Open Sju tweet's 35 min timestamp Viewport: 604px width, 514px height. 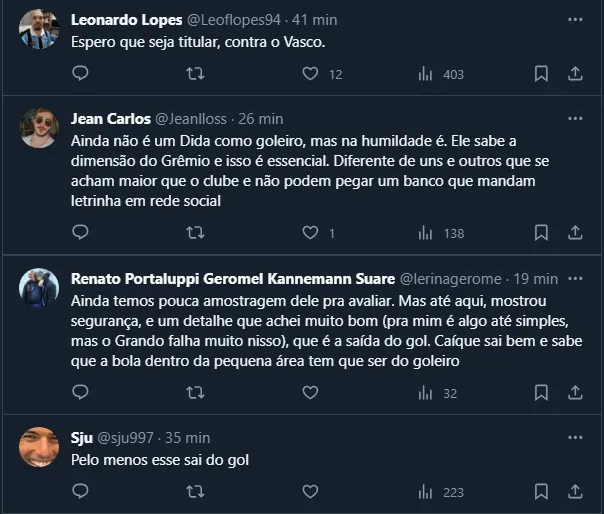click(x=187, y=437)
